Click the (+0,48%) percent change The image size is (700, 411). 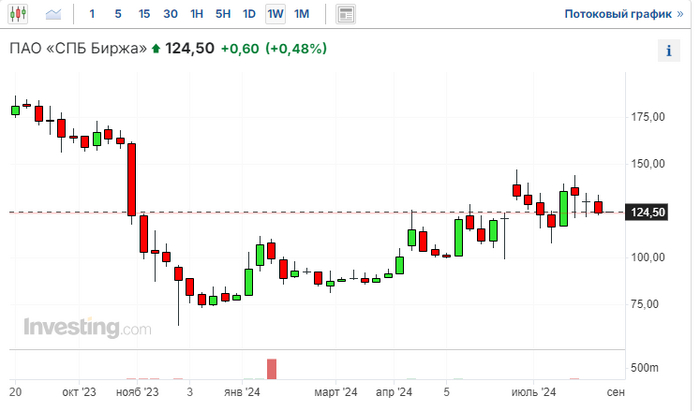(x=296, y=48)
